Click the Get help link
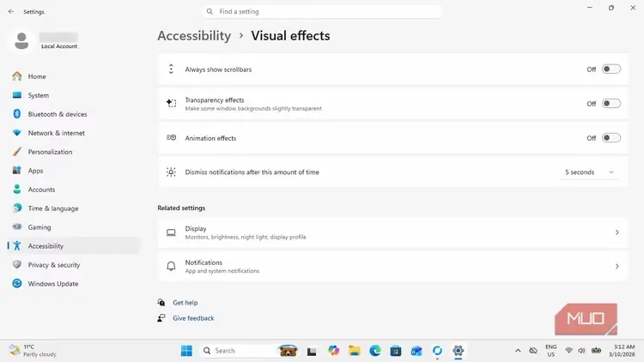The height and width of the screenshot is (362, 644). (x=185, y=303)
